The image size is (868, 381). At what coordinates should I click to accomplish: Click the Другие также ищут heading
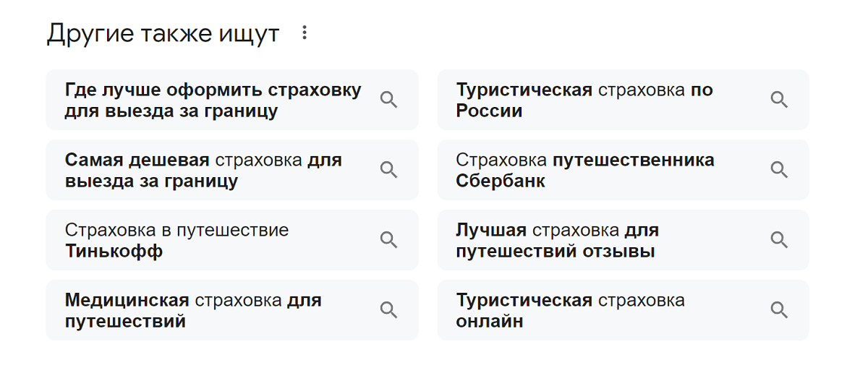pyautogui.click(x=163, y=33)
